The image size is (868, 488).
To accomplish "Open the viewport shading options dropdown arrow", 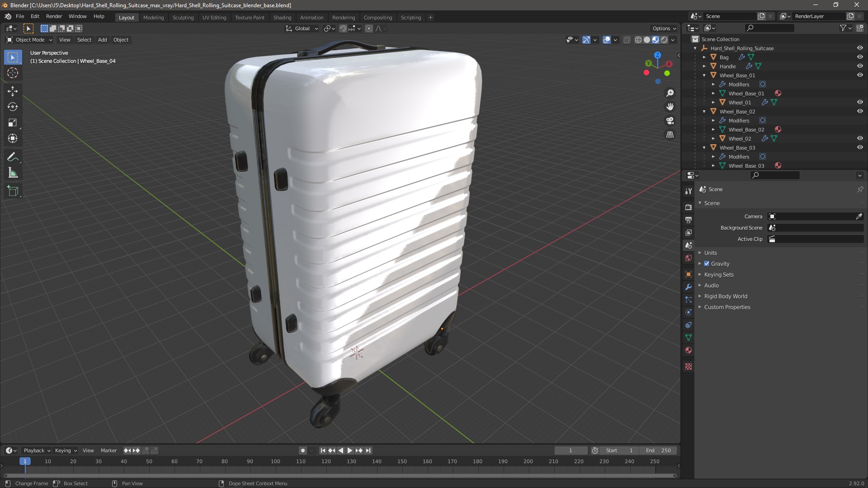I will pyautogui.click(x=673, y=40).
